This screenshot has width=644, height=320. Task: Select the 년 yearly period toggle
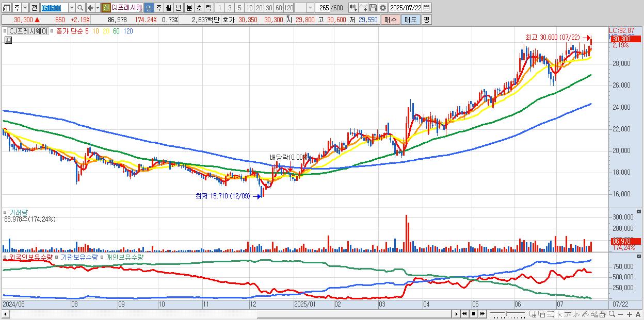(178, 8)
